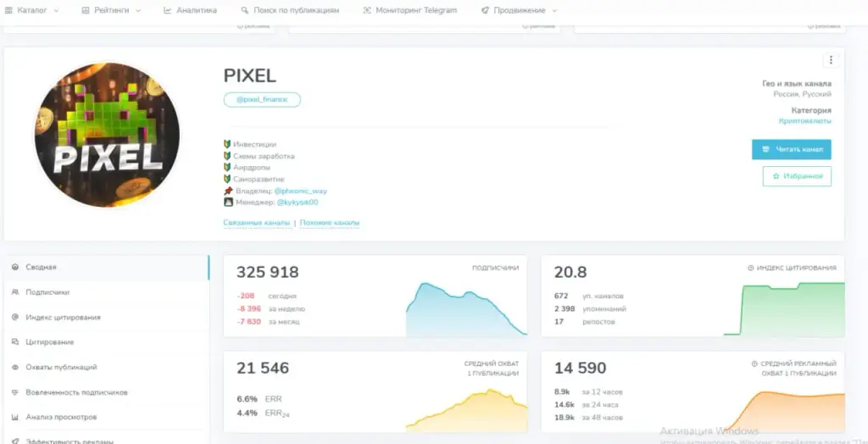868x444 pixels.
Task: Click the ad reach value 14 590
Action: pyautogui.click(x=580, y=368)
